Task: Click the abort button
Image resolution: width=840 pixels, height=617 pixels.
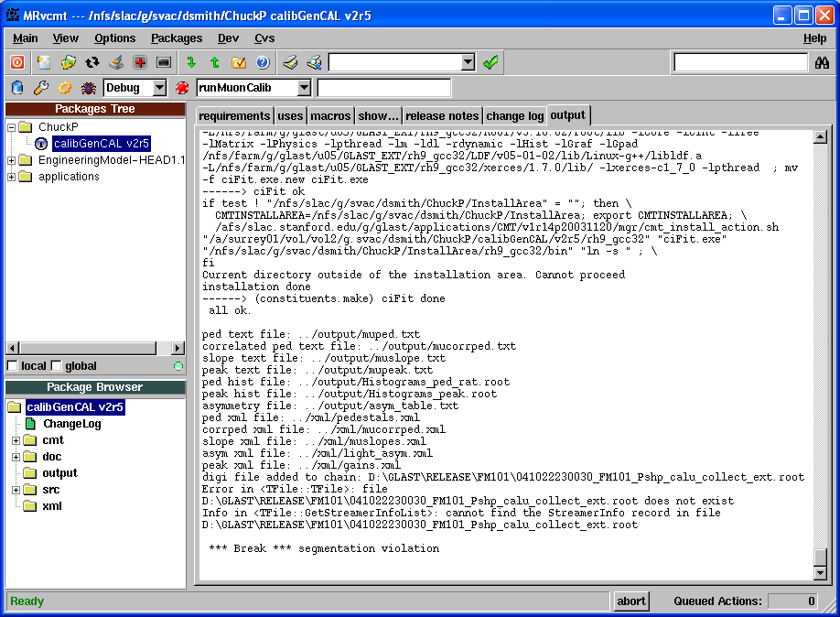Action: click(631, 601)
